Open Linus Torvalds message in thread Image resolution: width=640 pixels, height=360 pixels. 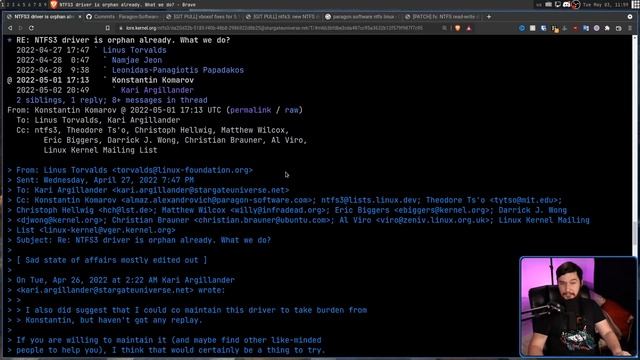135,50
